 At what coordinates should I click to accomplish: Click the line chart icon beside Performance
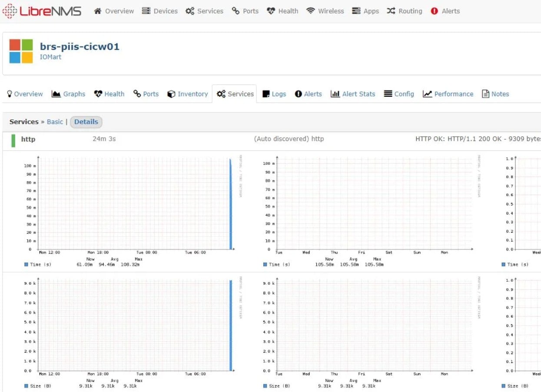point(427,94)
